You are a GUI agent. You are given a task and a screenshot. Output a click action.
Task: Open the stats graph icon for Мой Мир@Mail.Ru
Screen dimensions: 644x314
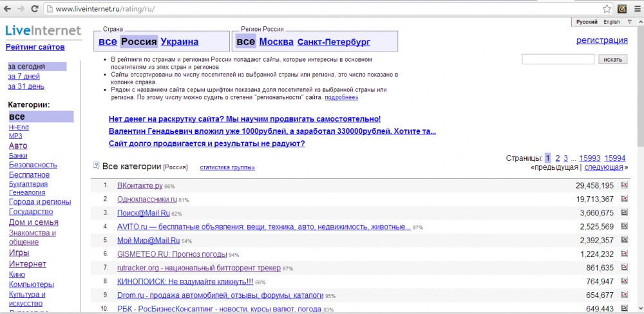click(625, 240)
